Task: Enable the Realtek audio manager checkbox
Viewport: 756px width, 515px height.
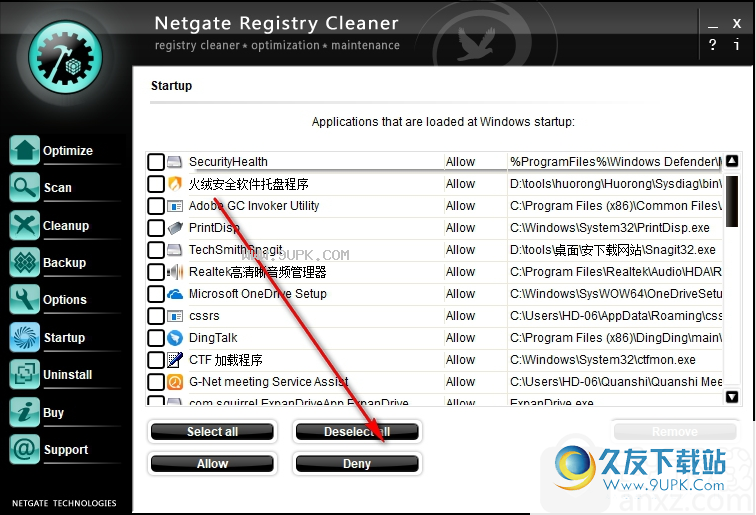Action: [156, 272]
